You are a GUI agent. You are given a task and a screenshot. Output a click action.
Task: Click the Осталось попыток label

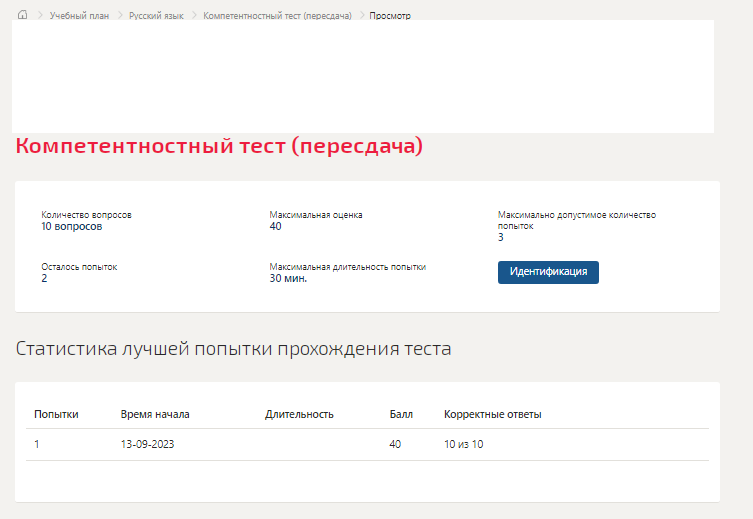click(x=79, y=266)
